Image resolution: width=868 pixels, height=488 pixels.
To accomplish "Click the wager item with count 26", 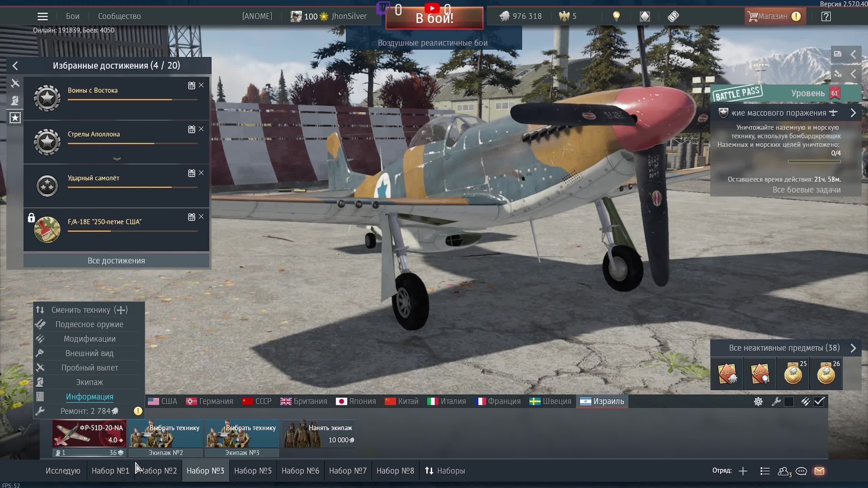I will coord(826,373).
